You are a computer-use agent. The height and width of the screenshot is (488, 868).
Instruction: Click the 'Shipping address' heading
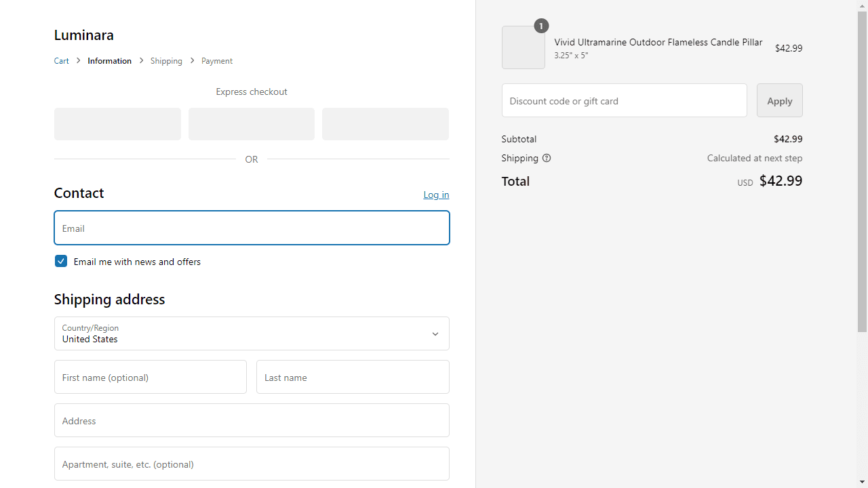(x=109, y=299)
